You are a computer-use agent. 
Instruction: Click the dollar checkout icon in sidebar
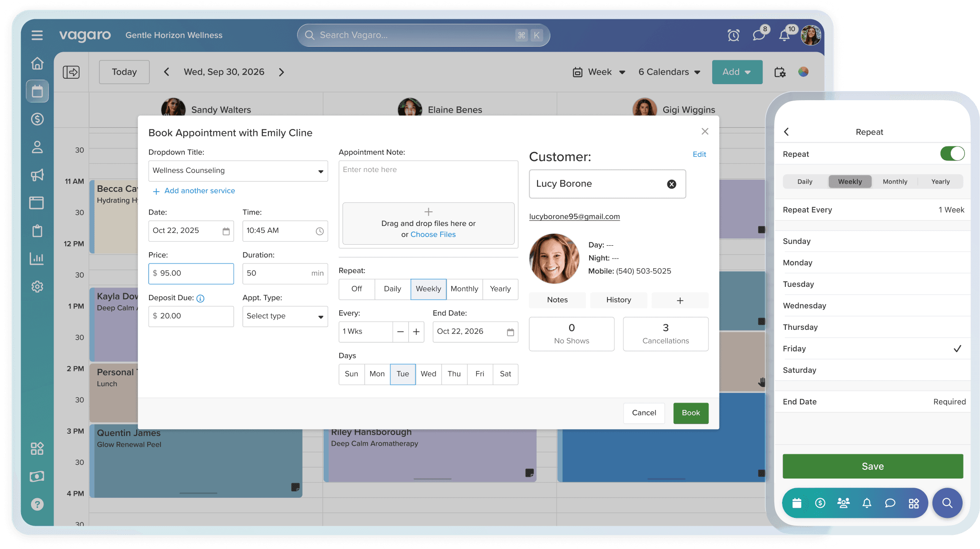37,119
